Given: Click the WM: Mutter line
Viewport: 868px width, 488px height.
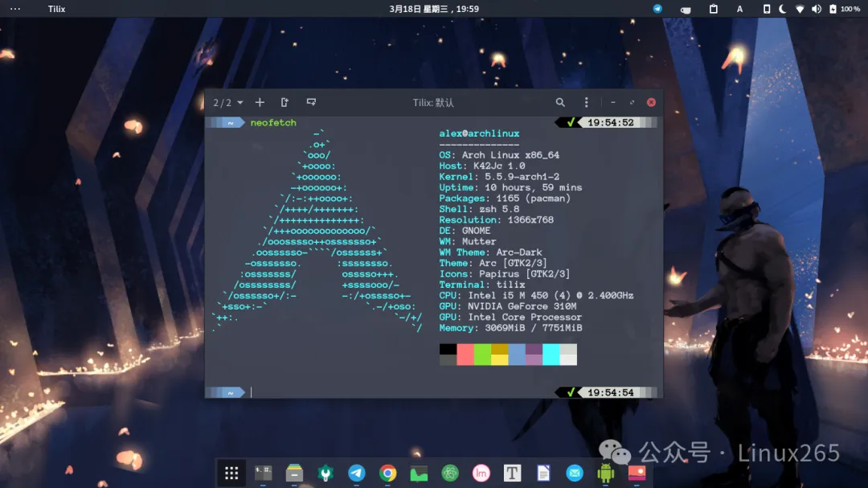Looking at the screenshot, I should pos(468,241).
